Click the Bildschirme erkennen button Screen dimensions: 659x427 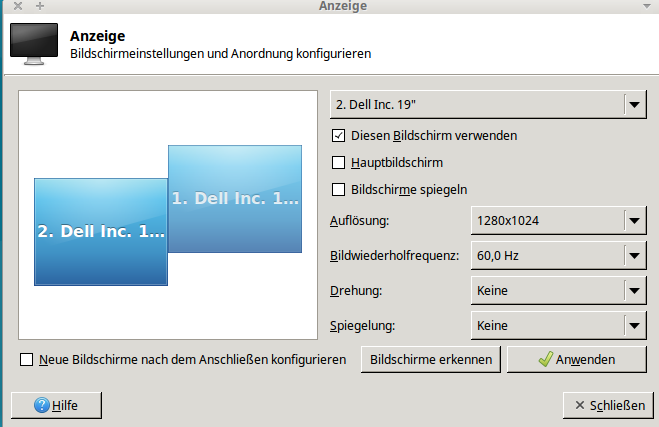[x=431, y=359]
